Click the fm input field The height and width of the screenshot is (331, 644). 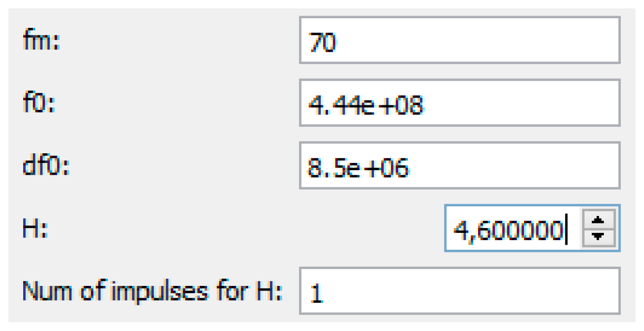[459, 40]
